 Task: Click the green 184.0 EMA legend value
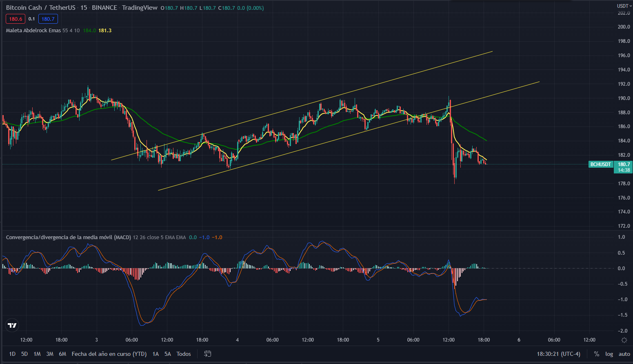tap(89, 31)
